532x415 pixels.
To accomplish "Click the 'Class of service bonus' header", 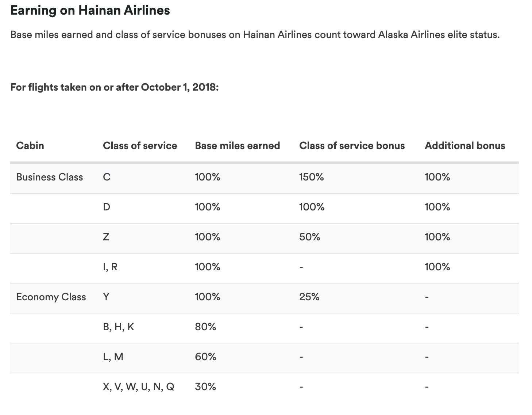I will (352, 146).
